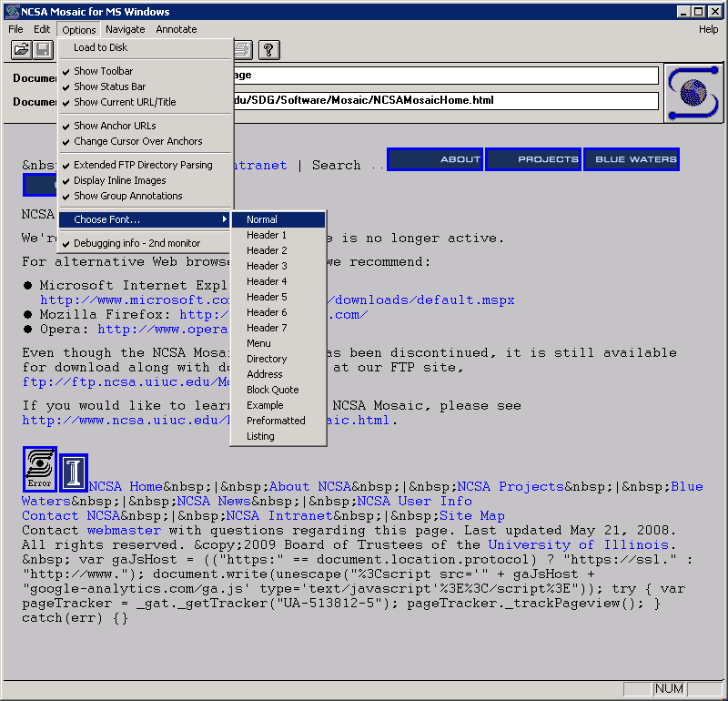Choose Header 1 font style
Viewport: 728px width, 701px height.
tap(278, 235)
